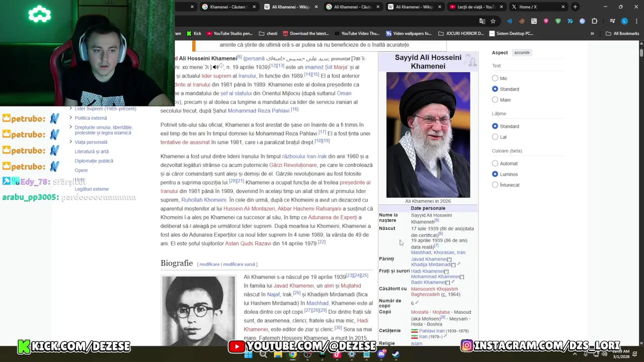Open Sistem Desktop PC bookmark

[x=511, y=34]
